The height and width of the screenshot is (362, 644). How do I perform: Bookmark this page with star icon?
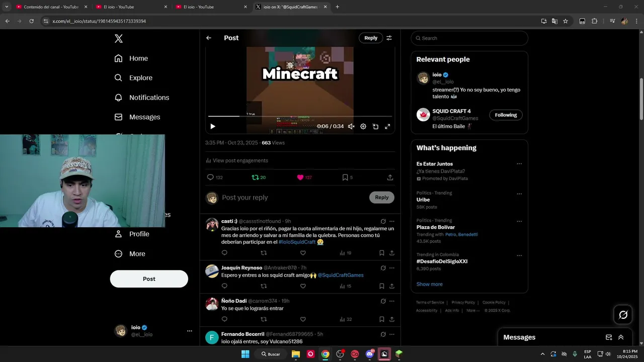pos(566,21)
